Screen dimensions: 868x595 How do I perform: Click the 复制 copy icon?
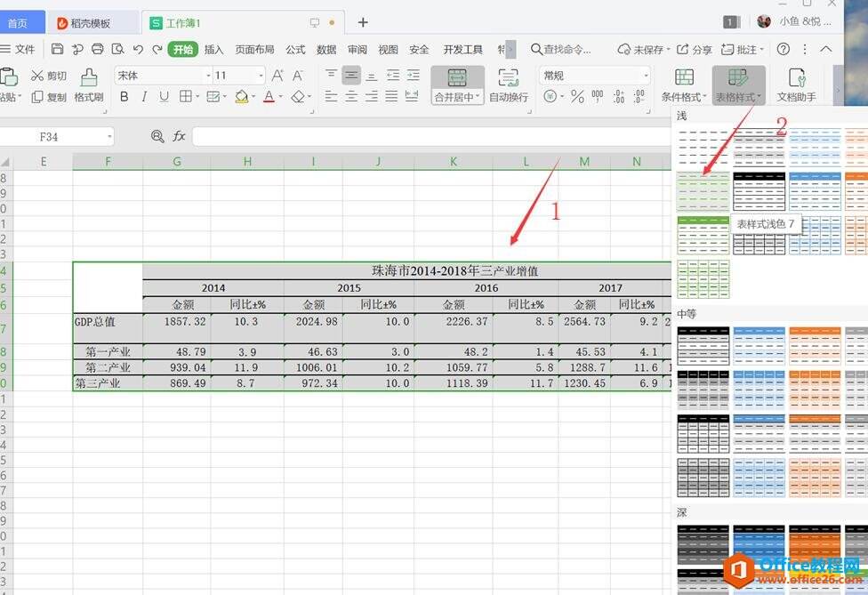pos(37,97)
